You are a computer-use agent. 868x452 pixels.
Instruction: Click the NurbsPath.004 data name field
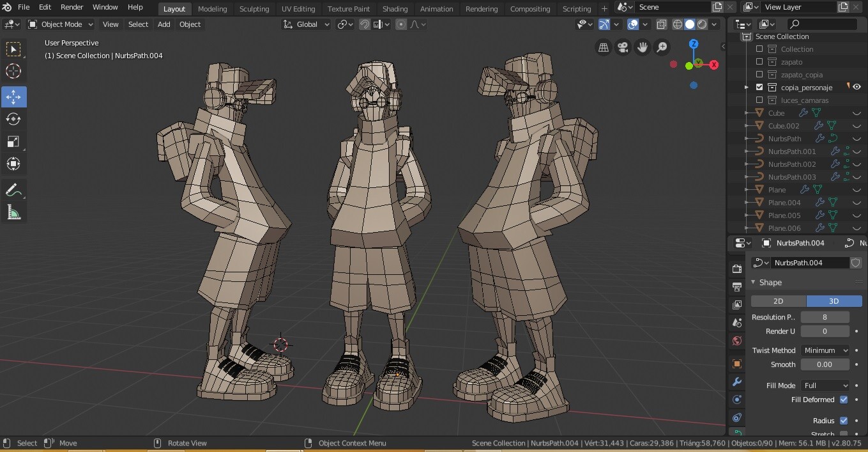(809, 263)
